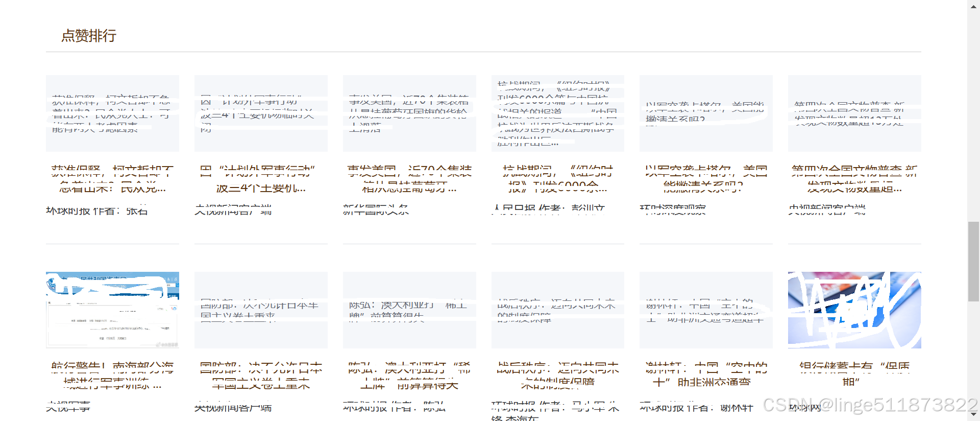Click source 环时深度观察

(673, 209)
